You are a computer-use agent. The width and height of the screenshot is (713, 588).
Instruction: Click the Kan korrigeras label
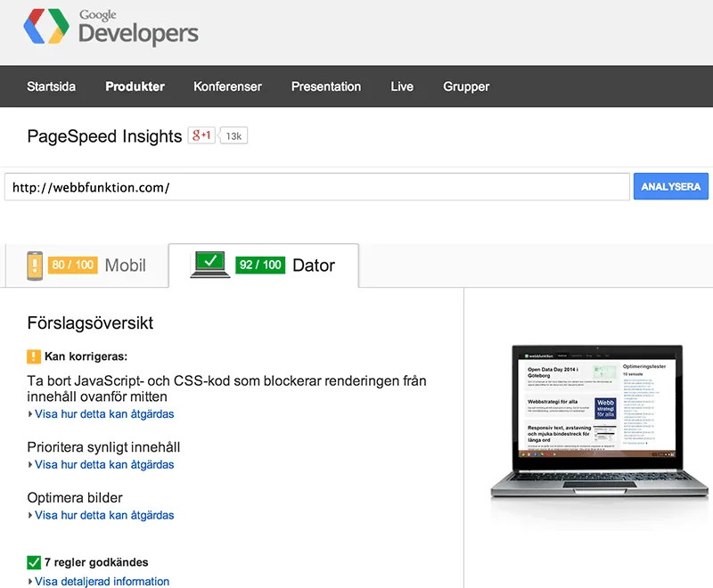[86, 356]
